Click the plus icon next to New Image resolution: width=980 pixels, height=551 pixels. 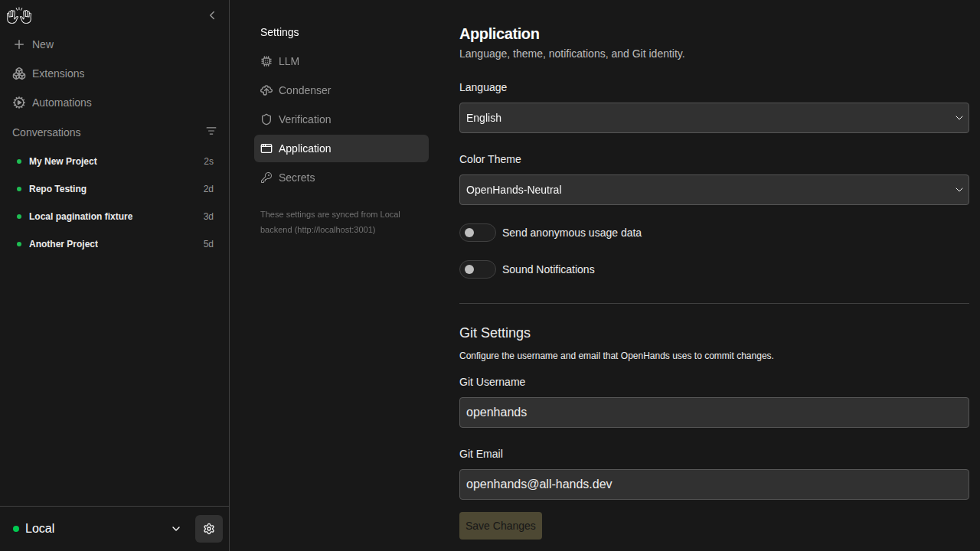[x=19, y=44]
